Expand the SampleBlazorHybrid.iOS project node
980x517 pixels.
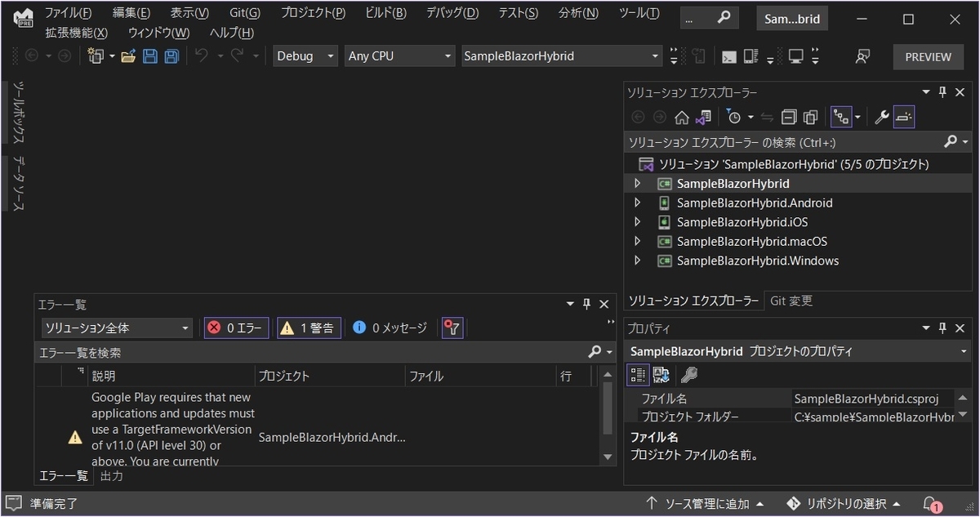(638, 222)
